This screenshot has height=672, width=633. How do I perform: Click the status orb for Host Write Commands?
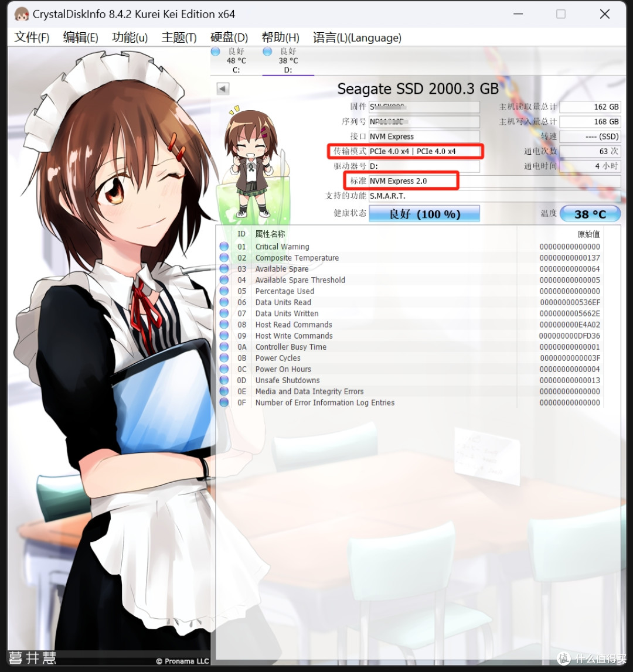point(224,336)
